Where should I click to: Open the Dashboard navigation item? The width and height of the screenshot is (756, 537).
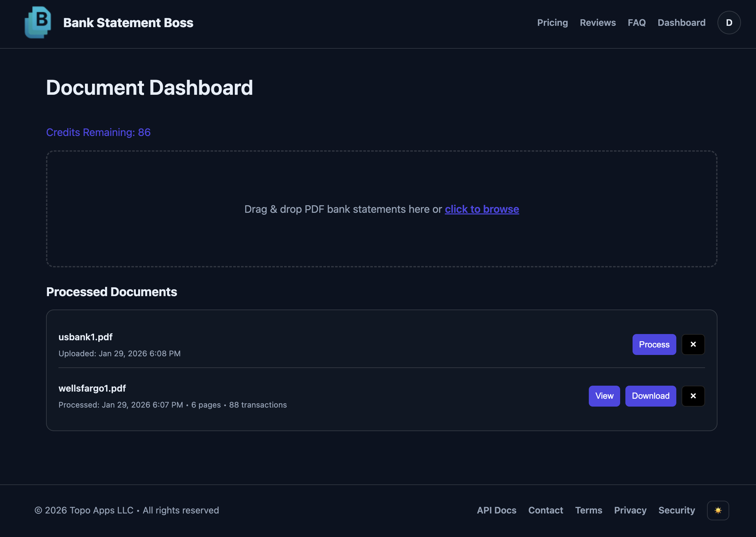681,23
